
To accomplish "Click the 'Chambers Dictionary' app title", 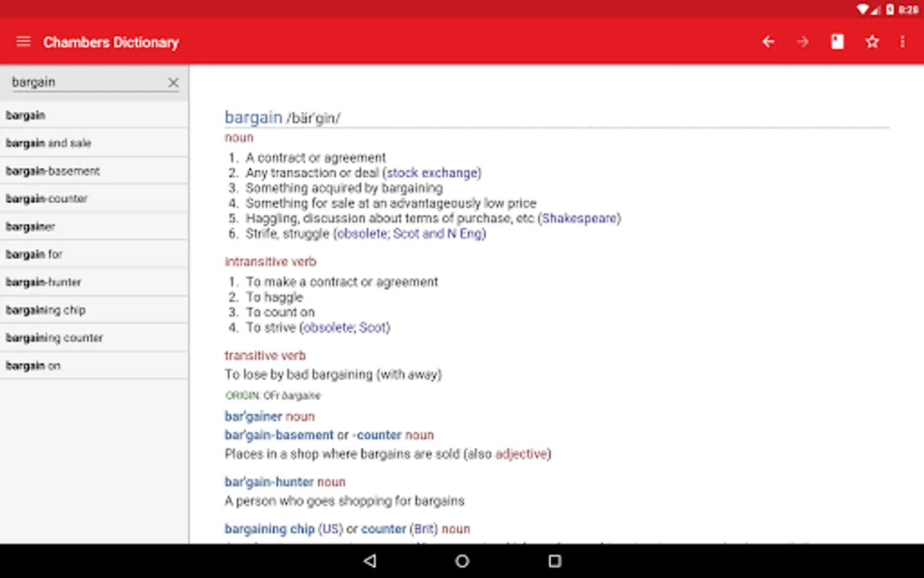I will pos(111,42).
